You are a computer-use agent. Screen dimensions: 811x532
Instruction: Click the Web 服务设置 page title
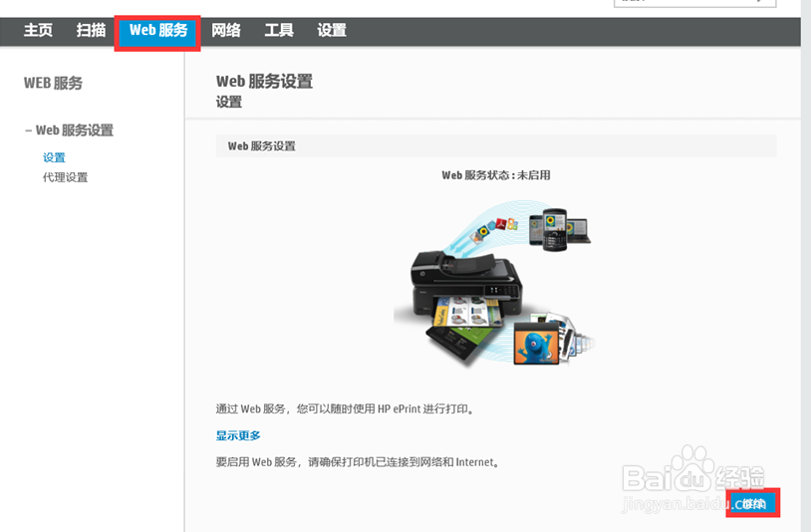tap(264, 81)
